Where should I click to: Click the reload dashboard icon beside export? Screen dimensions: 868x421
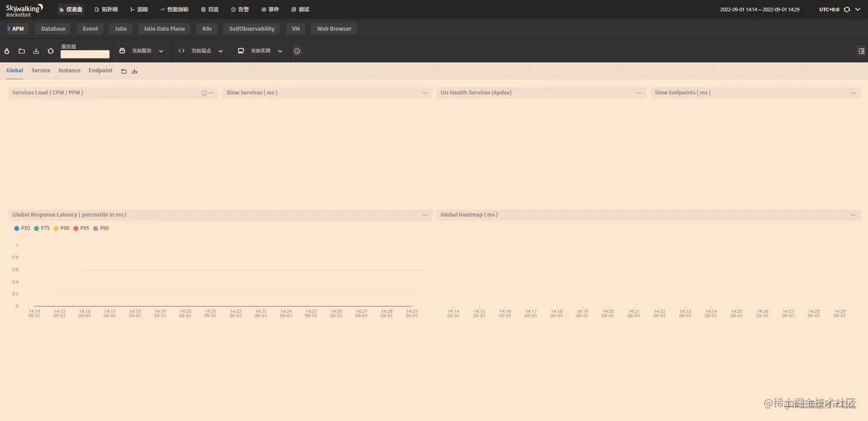point(51,51)
